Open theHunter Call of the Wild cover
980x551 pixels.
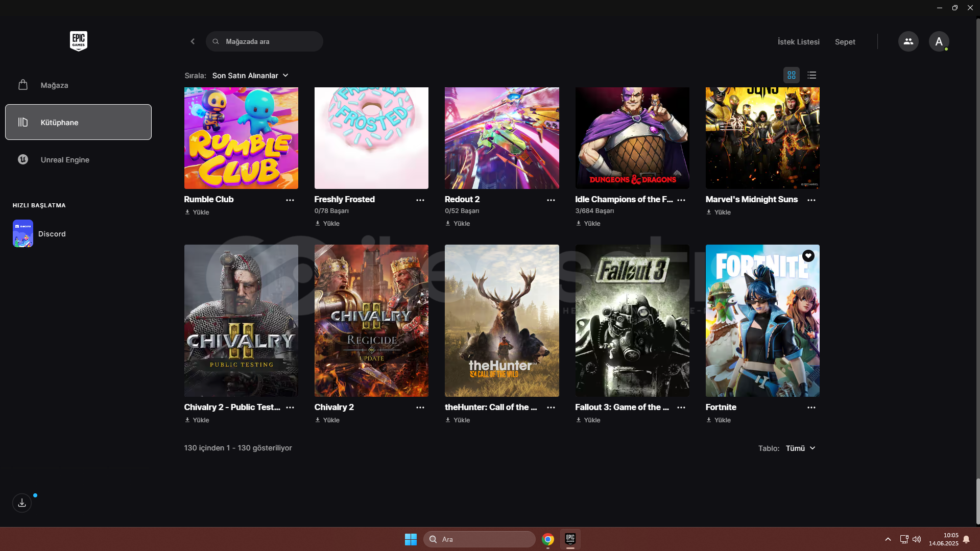[x=502, y=321]
